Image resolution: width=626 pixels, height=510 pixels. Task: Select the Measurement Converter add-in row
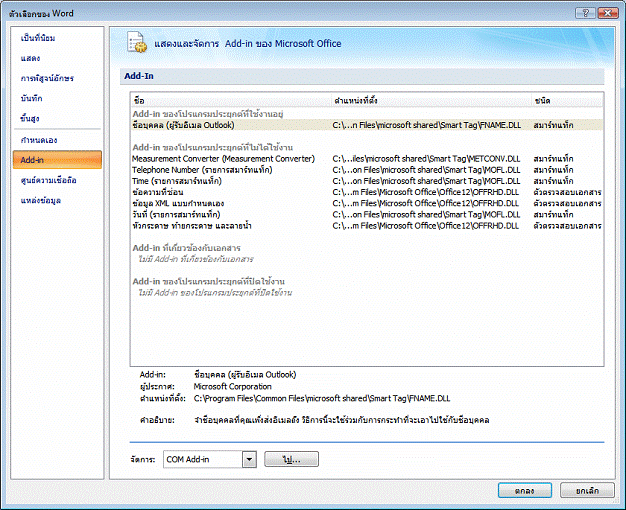point(223,158)
